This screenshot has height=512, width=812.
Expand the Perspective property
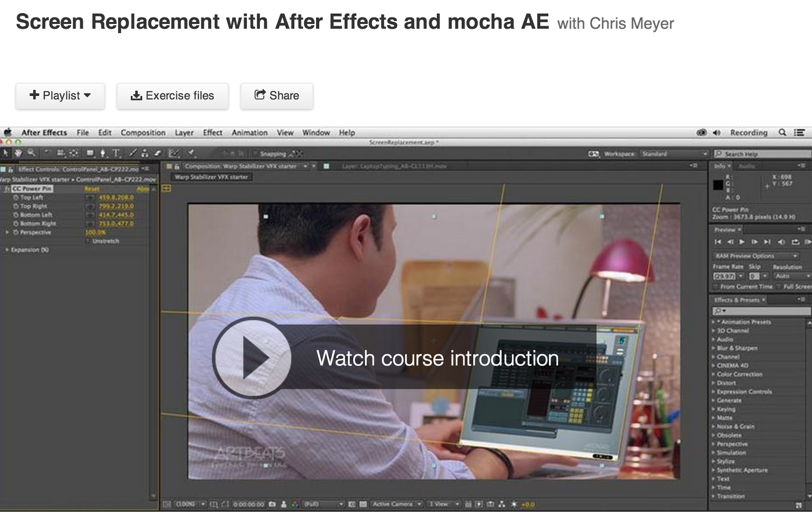(7, 232)
